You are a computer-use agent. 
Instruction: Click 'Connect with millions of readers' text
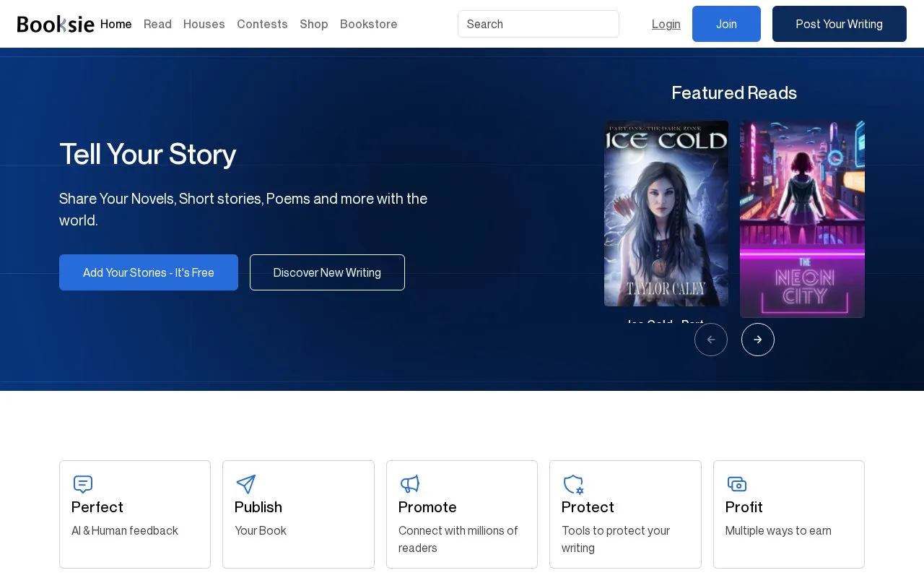[x=458, y=539]
